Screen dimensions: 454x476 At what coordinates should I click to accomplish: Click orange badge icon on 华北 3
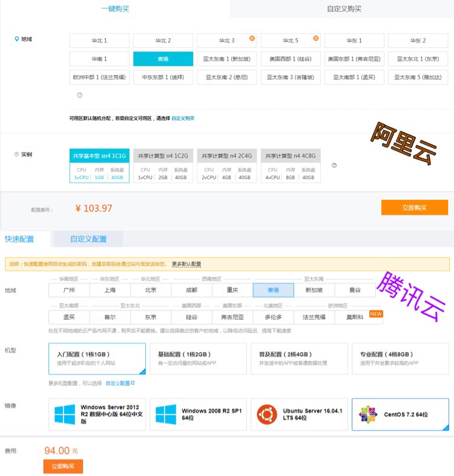point(252,38)
